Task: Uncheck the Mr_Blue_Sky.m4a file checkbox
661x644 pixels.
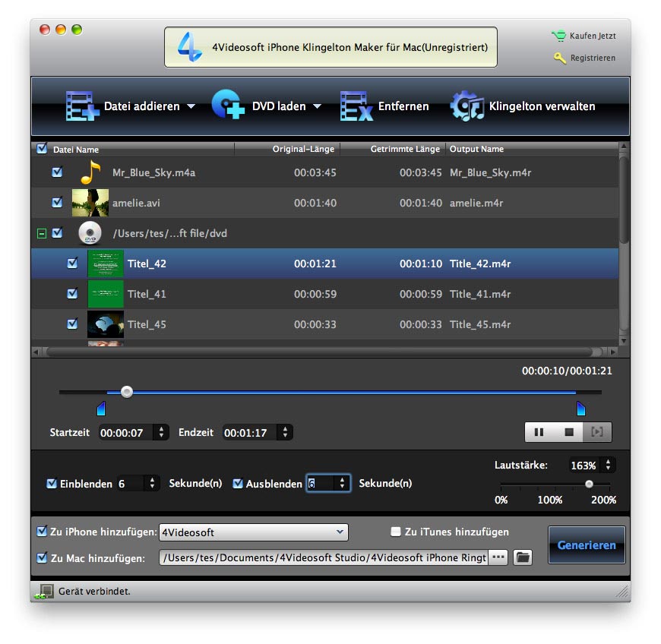Action: coord(57,172)
